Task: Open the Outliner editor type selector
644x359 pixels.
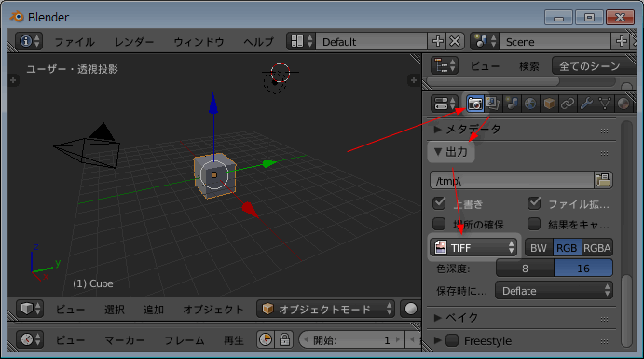Action: tap(445, 65)
